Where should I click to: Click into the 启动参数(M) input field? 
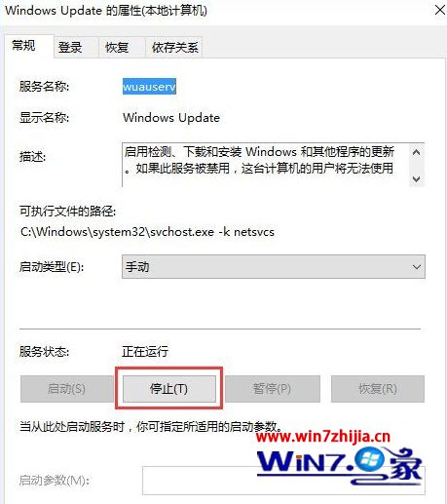(283, 481)
